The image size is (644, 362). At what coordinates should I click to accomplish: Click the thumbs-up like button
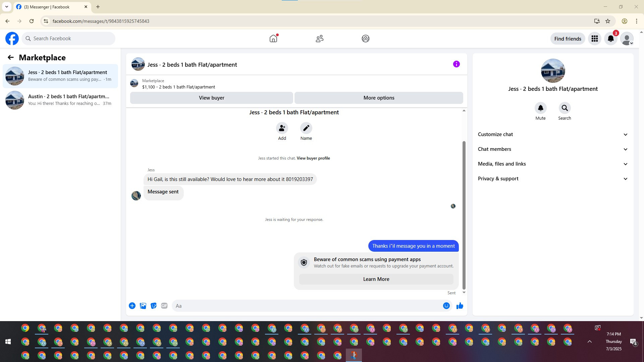(460, 306)
